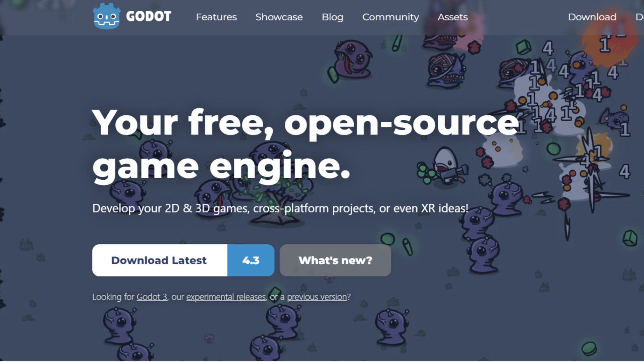The height and width of the screenshot is (362, 644).
Task: Expand the Download options menu
Action: (592, 17)
